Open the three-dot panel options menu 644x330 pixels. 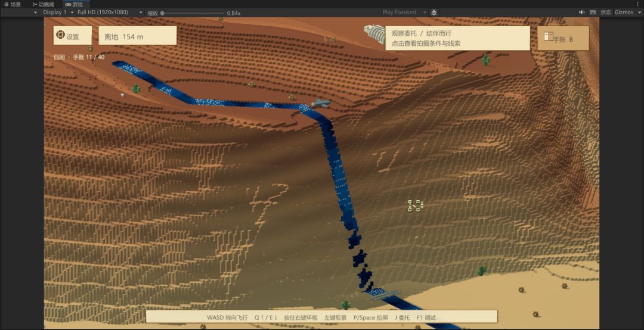[x=638, y=4]
